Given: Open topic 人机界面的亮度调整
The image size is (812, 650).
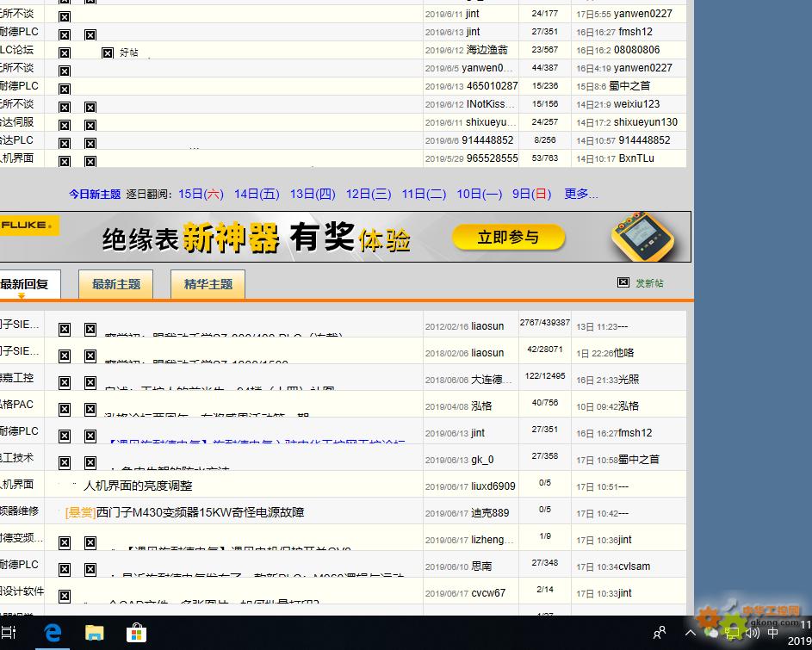Looking at the screenshot, I should click(x=138, y=486).
